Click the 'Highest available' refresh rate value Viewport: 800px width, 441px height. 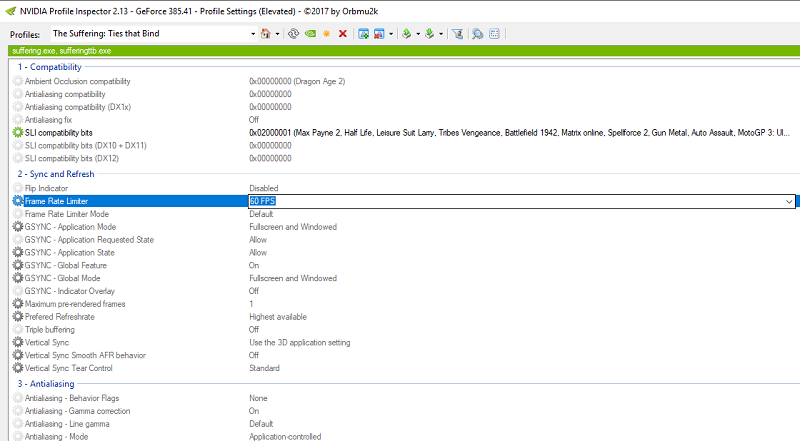coord(278,316)
